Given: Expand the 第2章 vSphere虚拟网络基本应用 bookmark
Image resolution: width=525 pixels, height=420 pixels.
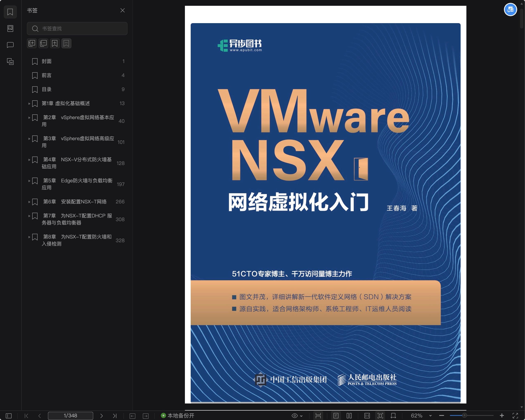Looking at the screenshot, I should click(x=29, y=118).
